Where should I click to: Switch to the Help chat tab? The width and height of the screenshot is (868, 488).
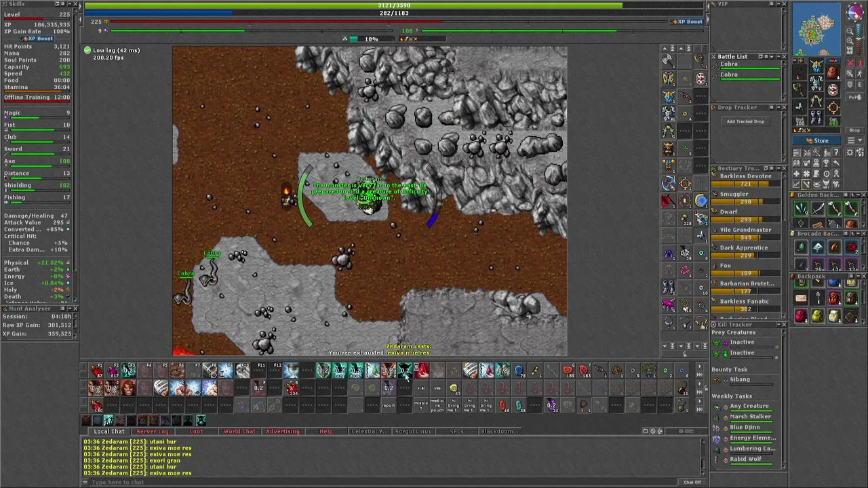pos(326,432)
